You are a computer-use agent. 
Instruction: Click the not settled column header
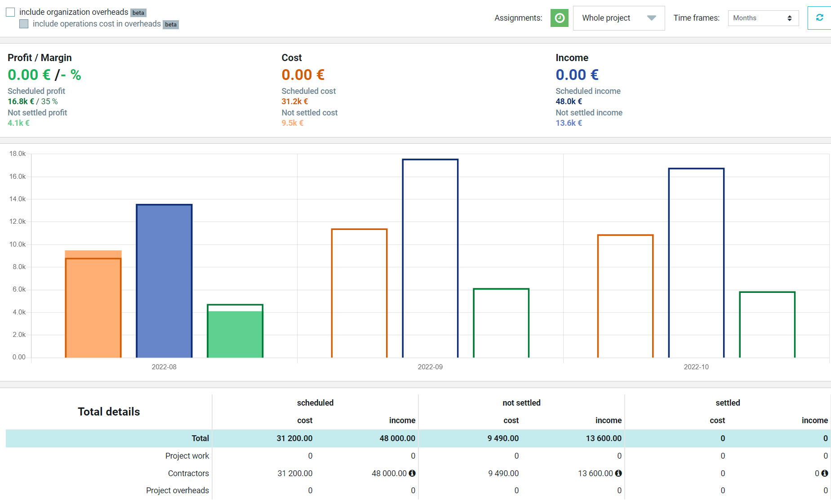point(521,403)
